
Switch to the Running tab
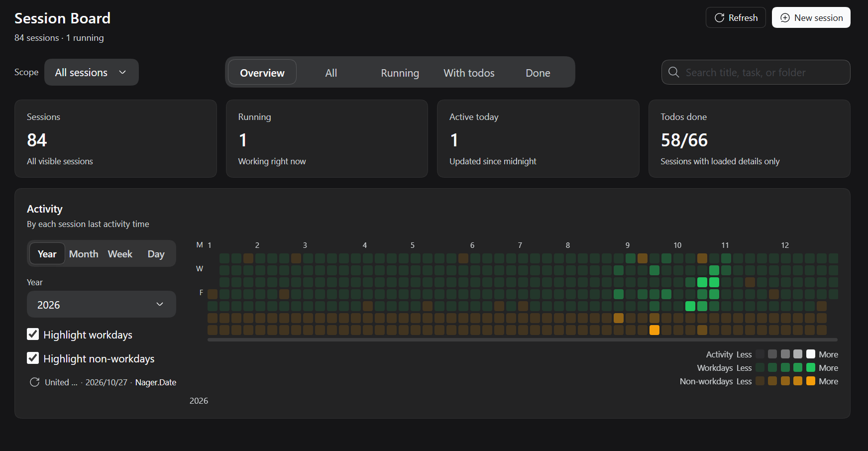tap(400, 73)
